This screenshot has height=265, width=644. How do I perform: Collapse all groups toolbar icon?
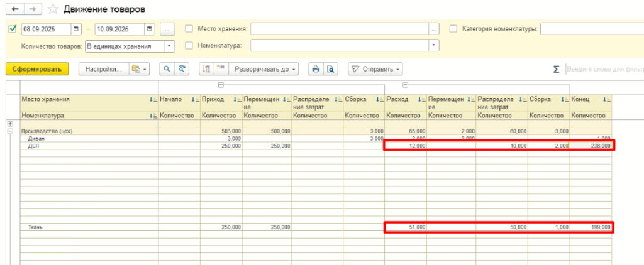[206, 69]
